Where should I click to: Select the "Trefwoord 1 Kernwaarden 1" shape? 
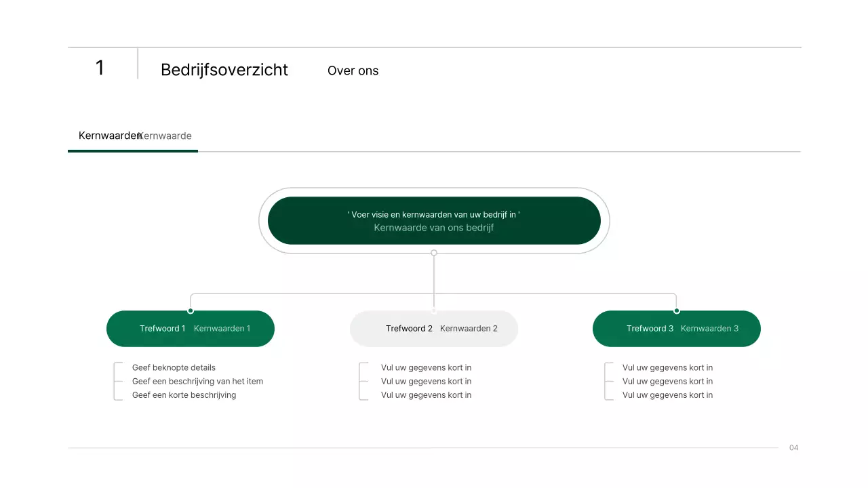coord(190,328)
